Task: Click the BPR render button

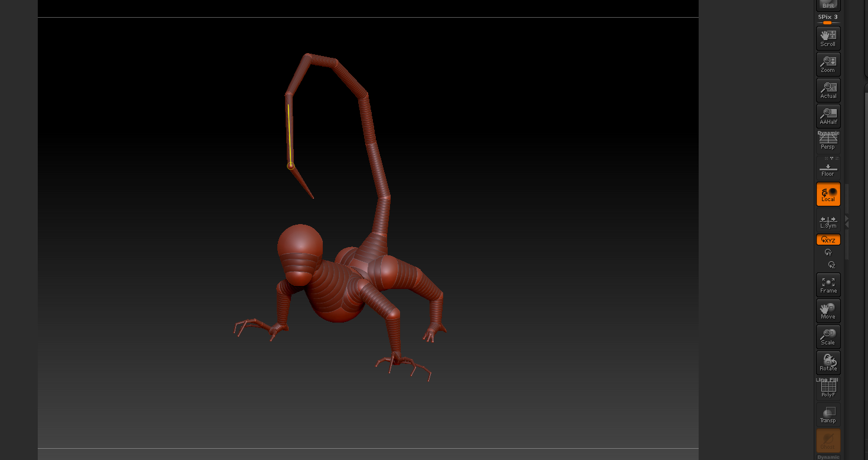Action: coord(828,5)
